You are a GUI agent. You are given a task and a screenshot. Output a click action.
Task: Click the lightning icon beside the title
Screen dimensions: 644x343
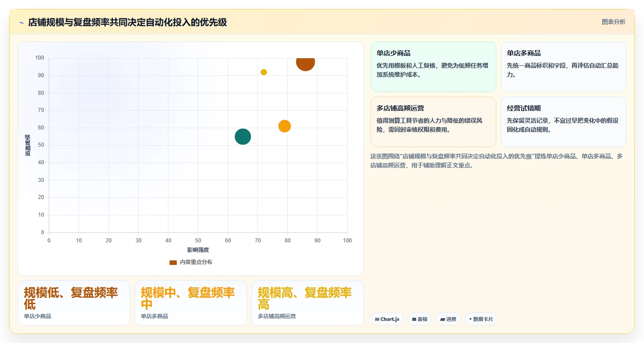pos(21,23)
